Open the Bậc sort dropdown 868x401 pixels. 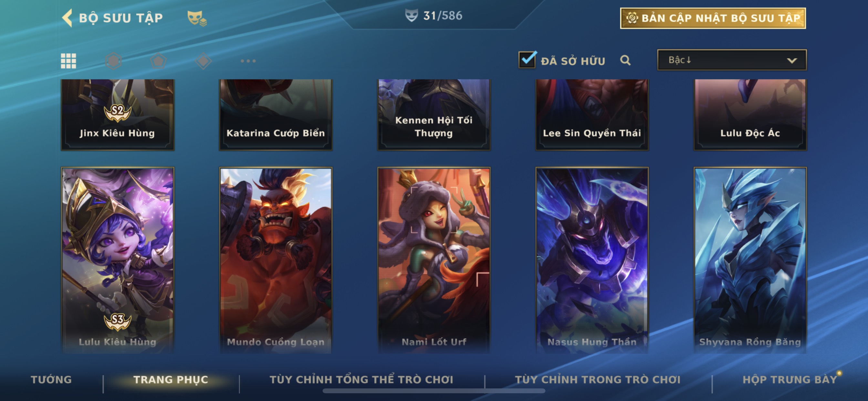732,60
